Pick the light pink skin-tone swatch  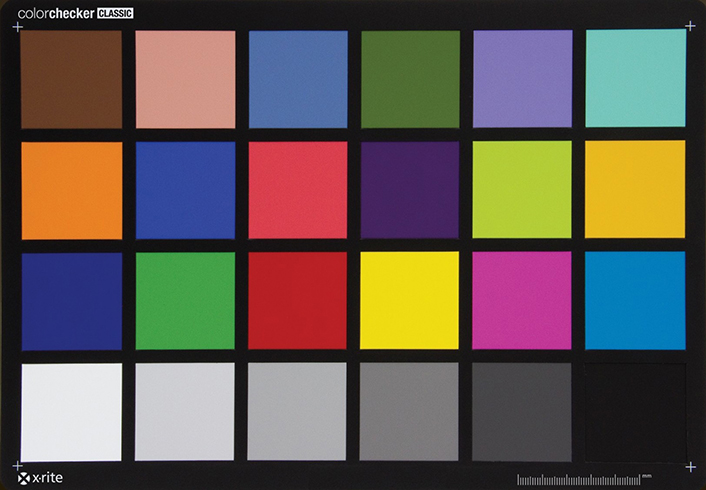(x=185, y=79)
